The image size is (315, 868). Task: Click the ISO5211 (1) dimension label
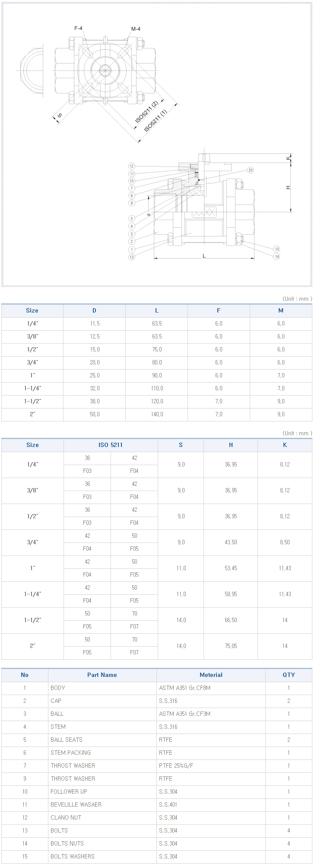[x=156, y=121]
